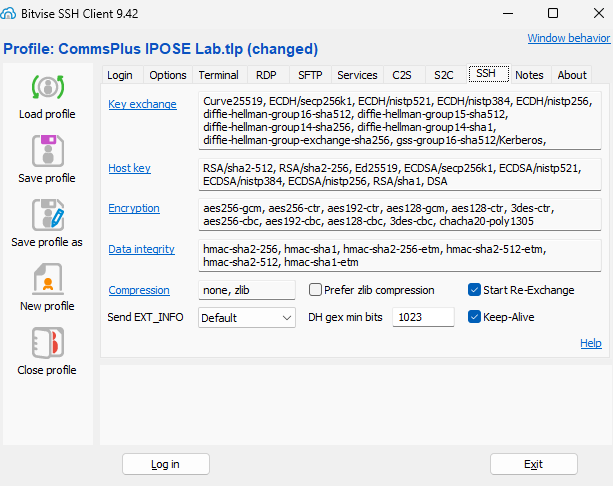Screen dimensions: 613x486
Task: Open the Send EXT_INFO dropdown
Action: (247, 317)
